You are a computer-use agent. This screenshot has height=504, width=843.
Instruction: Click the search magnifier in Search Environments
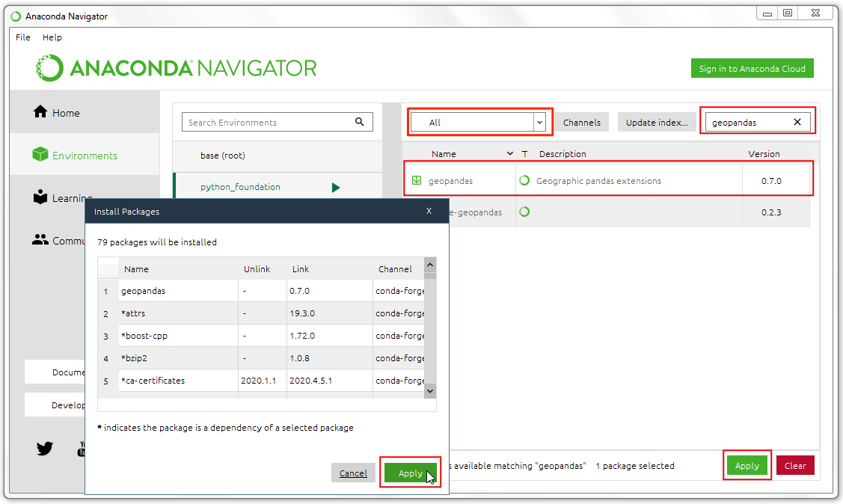[360, 122]
